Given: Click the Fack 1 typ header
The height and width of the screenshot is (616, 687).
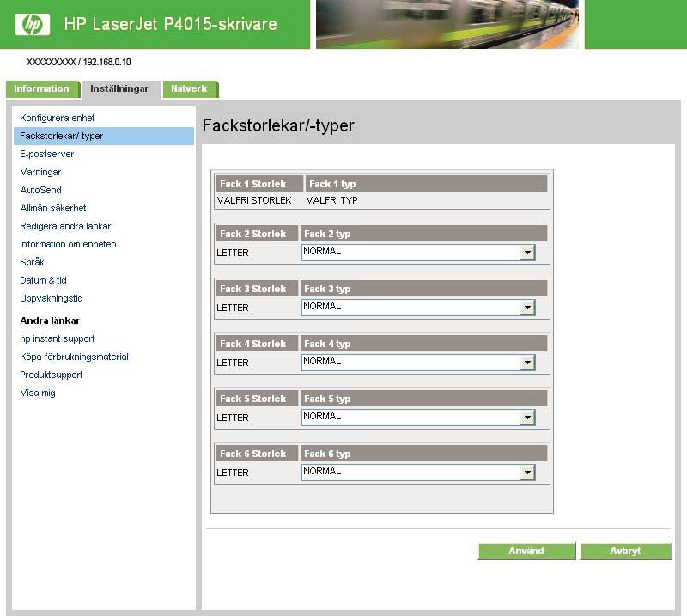Looking at the screenshot, I should (x=426, y=184).
